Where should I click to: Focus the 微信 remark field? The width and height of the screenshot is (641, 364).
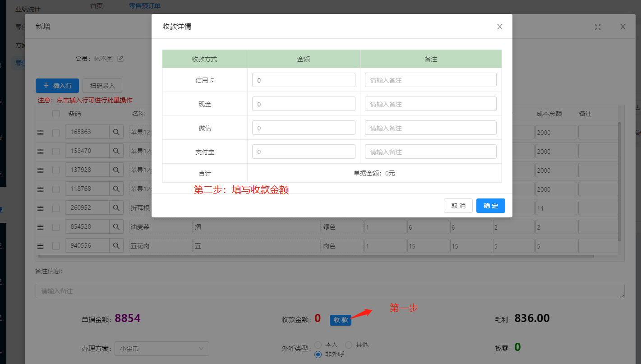(431, 128)
